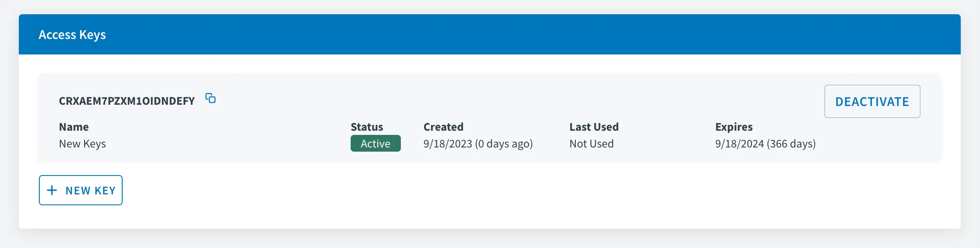Image resolution: width=980 pixels, height=248 pixels.
Task: Click the Status column label
Action: click(367, 127)
